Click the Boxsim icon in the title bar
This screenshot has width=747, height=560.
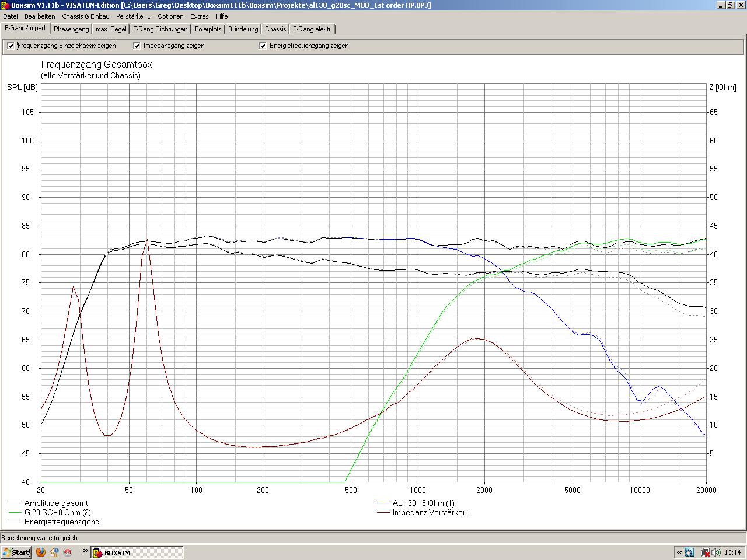(5, 5)
